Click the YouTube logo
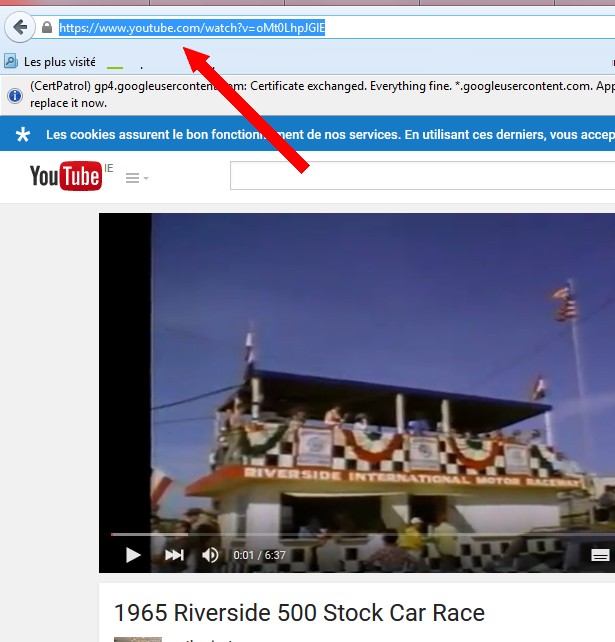Image resolution: width=615 pixels, height=642 pixels. [x=66, y=176]
